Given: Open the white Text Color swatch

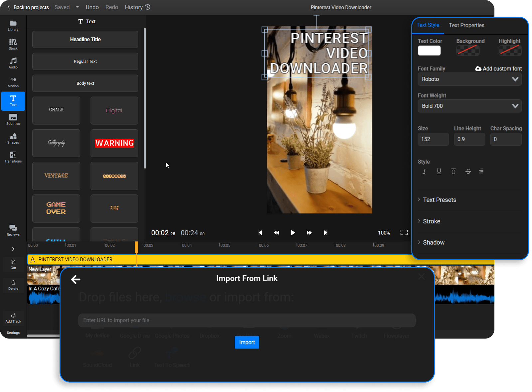Looking at the screenshot, I should (x=429, y=51).
